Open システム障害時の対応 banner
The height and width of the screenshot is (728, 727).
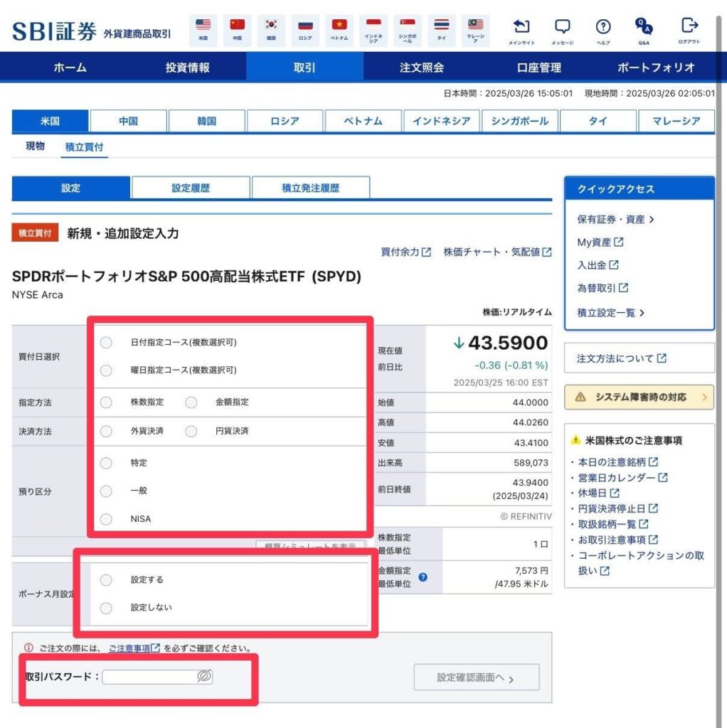pyautogui.click(x=640, y=397)
